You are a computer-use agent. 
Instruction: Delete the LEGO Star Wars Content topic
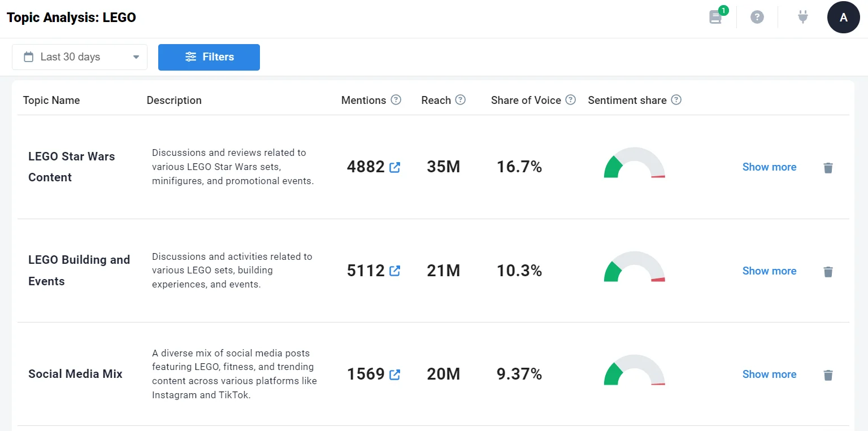coord(828,168)
